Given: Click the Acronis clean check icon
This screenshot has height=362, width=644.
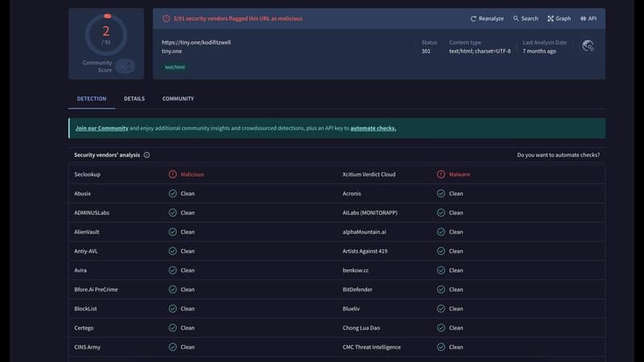Looking at the screenshot, I should click(x=440, y=193).
